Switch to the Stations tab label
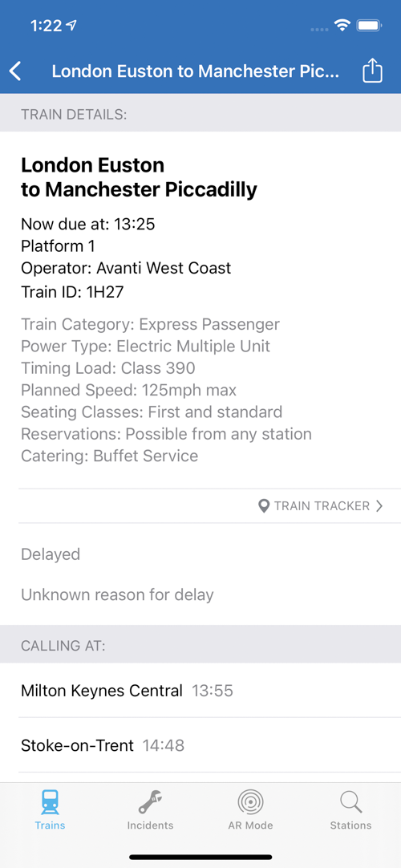Image resolution: width=401 pixels, height=868 pixels. [x=350, y=825]
